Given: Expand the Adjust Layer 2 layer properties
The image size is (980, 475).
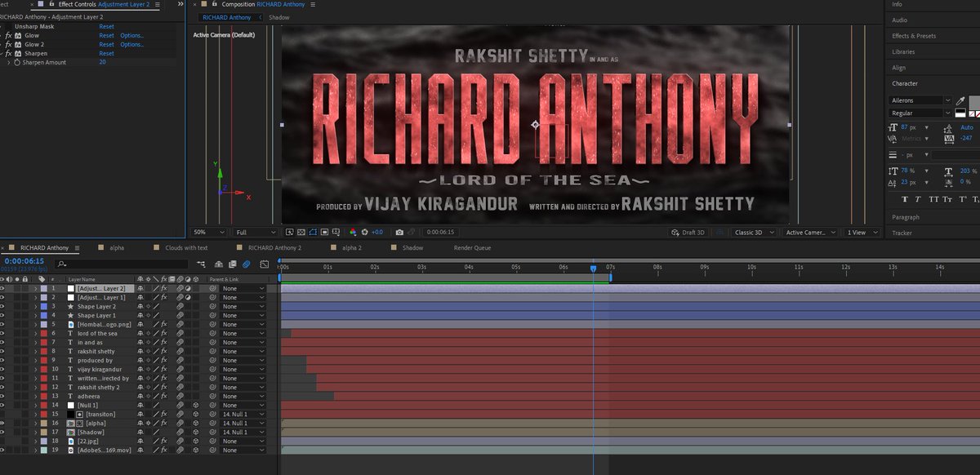Looking at the screenshot, I should [x=35, y=289].
